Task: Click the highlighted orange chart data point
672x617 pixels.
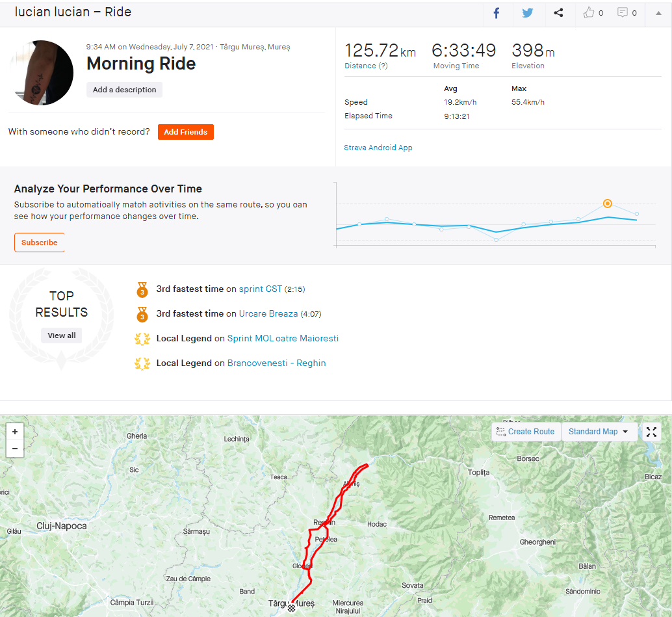Action: (x=608, y=203)
